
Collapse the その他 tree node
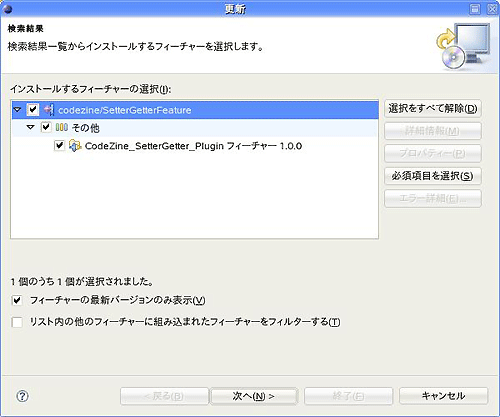[x=31, y=127]
